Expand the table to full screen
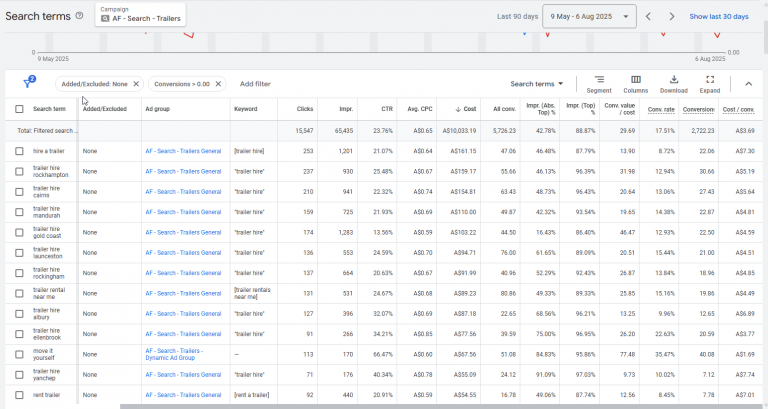This screenshot has width=768, height=409. (710, 84)
